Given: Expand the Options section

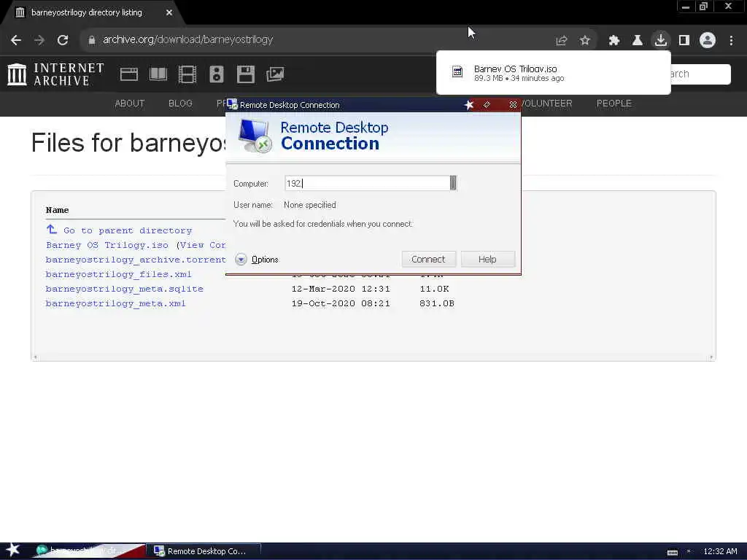Looking at the screenshot, I should (x=257, y=260).
